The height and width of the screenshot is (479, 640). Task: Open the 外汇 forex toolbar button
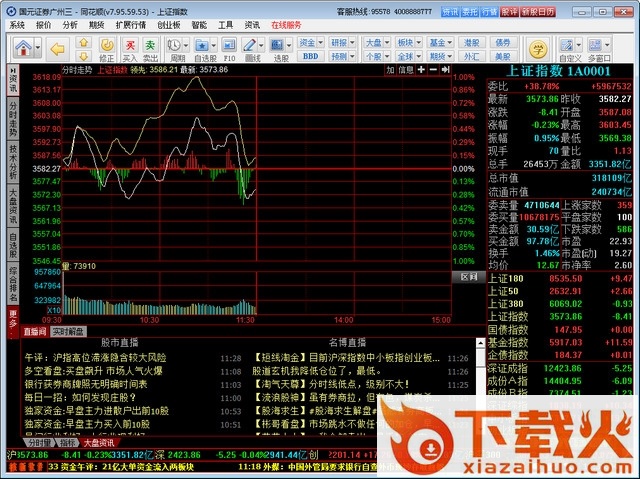[471, 56]
